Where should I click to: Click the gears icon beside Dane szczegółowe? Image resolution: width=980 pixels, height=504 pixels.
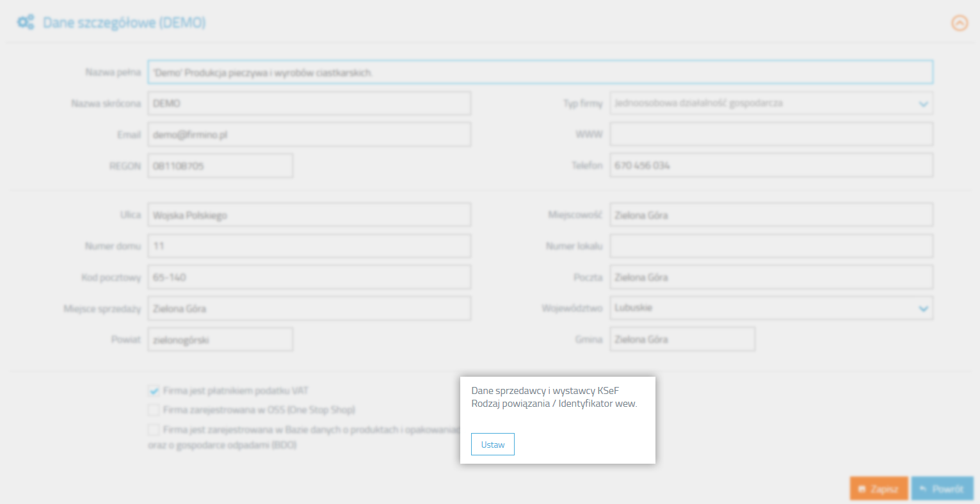[x=26, y=23]
